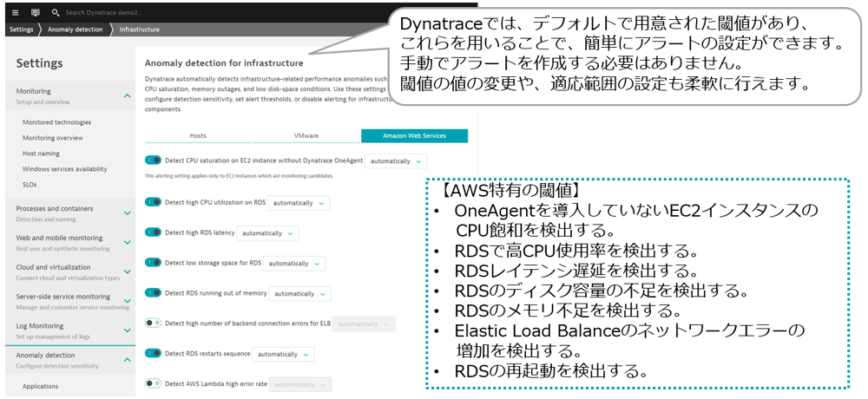
Task: Open RDS restarts sequence mode dropdown
Action: [x=283, y=354]
